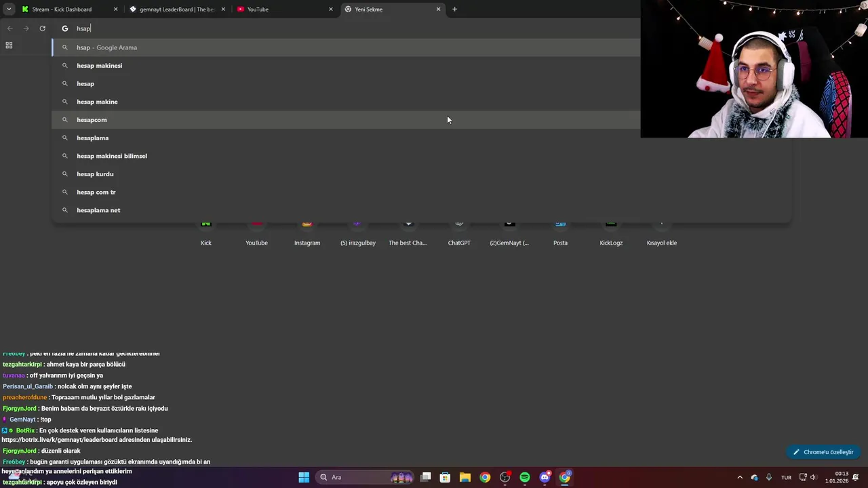Open Microsoft Store from the taskbar
The height and width of the screenshot is (488, 868).
click(445, 477)
